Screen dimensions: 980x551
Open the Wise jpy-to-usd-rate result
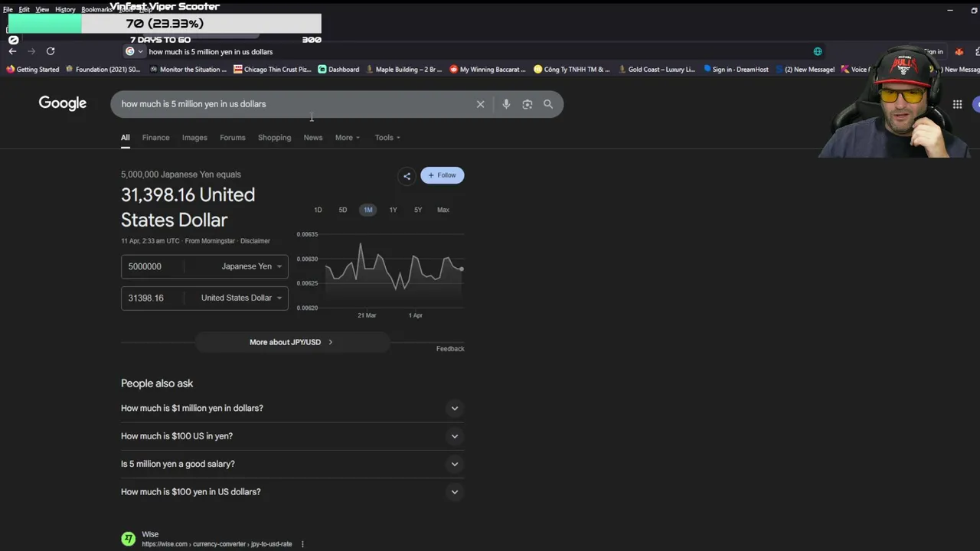point(217,544)
